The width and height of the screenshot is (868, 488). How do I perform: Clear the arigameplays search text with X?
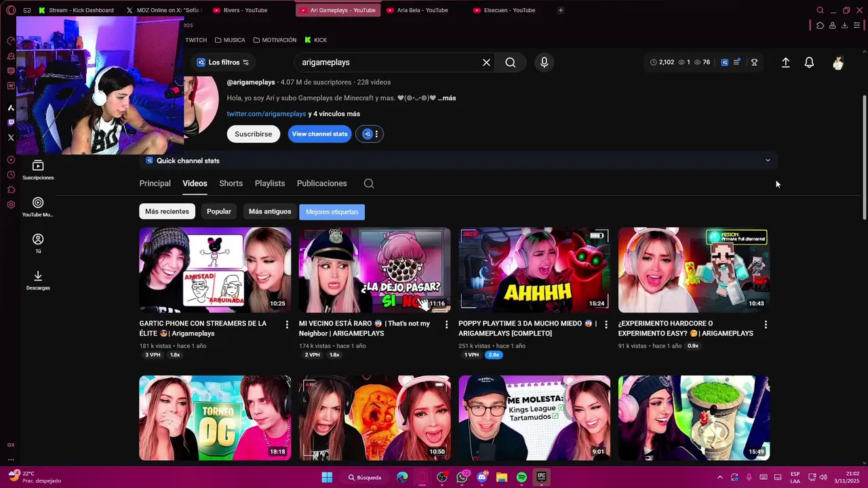point(486,62)
